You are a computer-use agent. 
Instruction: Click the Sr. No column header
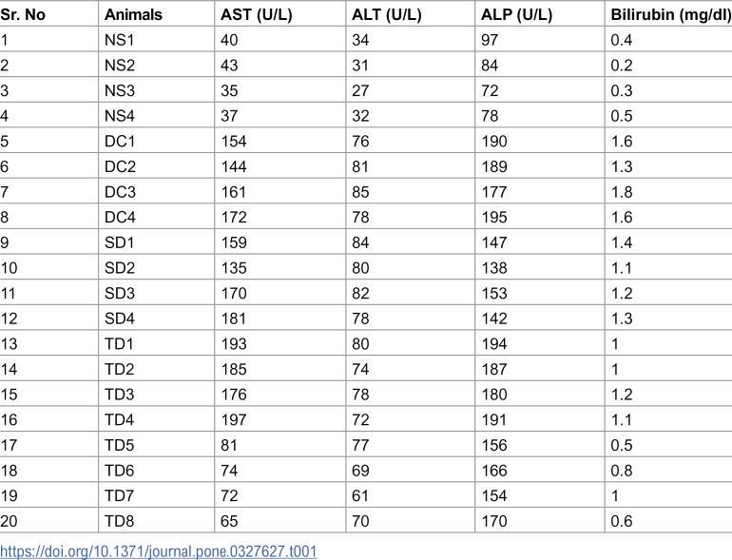pyautogui.click(x=23, y=14)
